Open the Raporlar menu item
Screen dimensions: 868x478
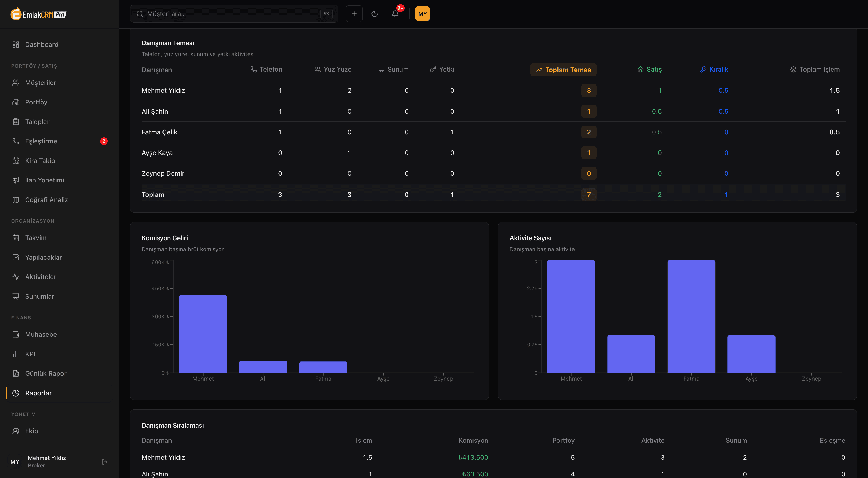[59, 393]
